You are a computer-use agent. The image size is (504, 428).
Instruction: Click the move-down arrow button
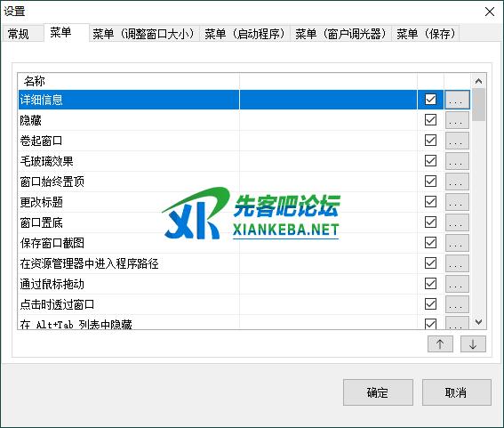(x=473, y=344)
